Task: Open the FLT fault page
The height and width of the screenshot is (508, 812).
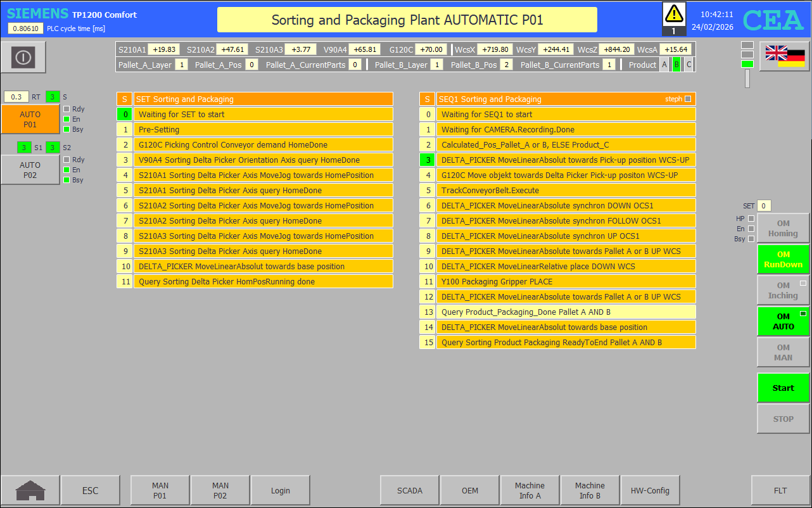Action: pyautogui.click(x=780, y=491)
